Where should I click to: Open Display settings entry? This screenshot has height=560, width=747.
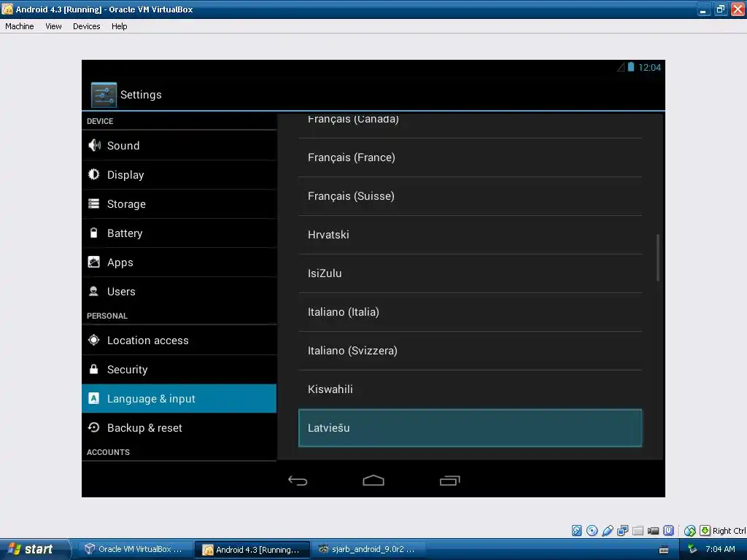coord(179,175)
